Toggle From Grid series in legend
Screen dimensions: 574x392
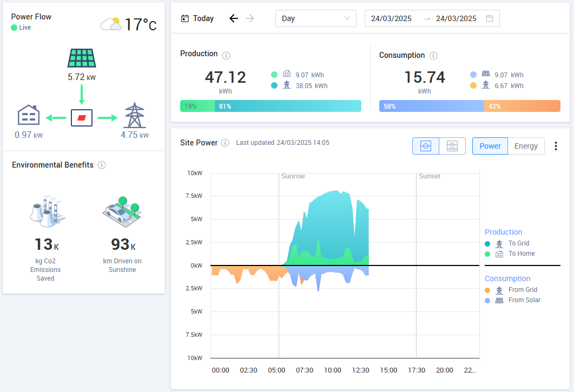[x=511, y=290]
